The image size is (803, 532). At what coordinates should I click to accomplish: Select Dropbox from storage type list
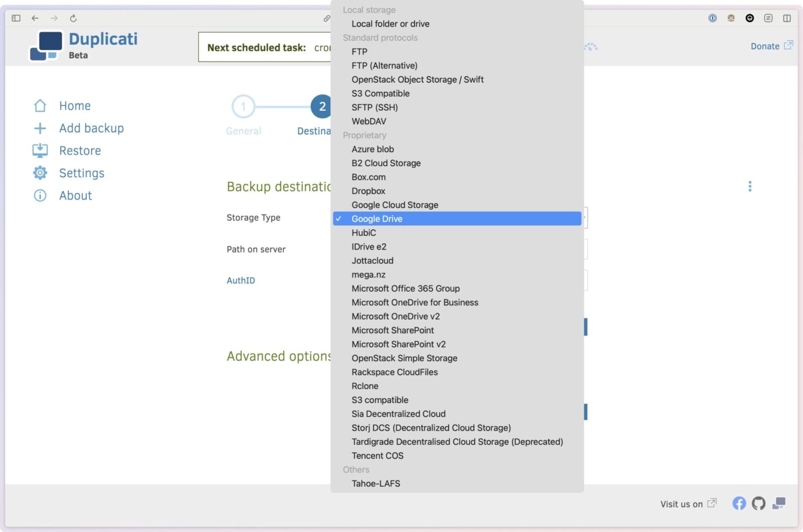click(x=368, y=191)
